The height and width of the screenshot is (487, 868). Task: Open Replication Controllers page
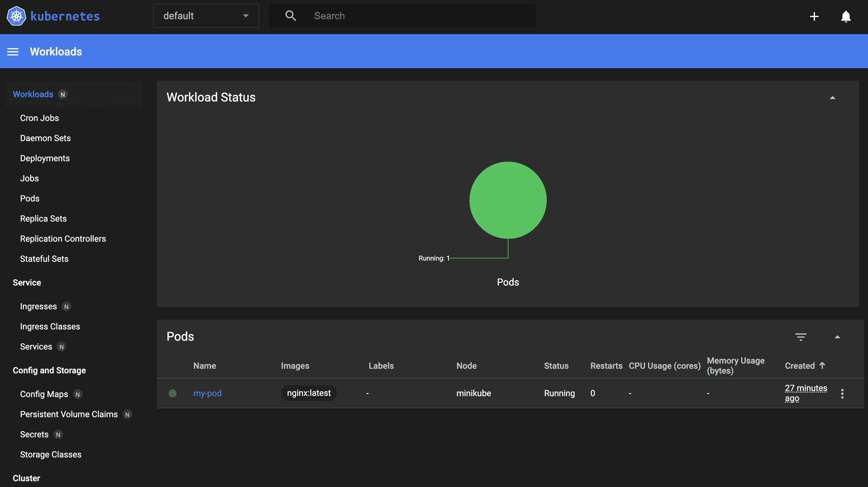(x=63, y=239)
